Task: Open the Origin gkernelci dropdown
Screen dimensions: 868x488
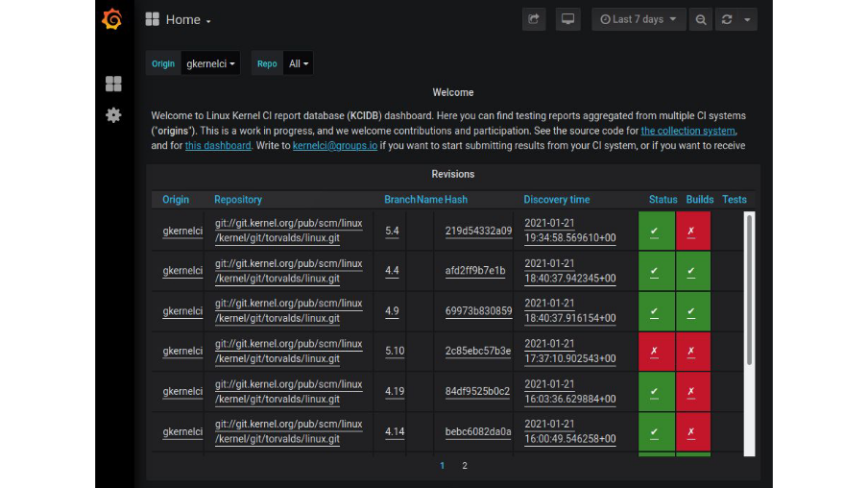Action: click(x=210, y=63)
